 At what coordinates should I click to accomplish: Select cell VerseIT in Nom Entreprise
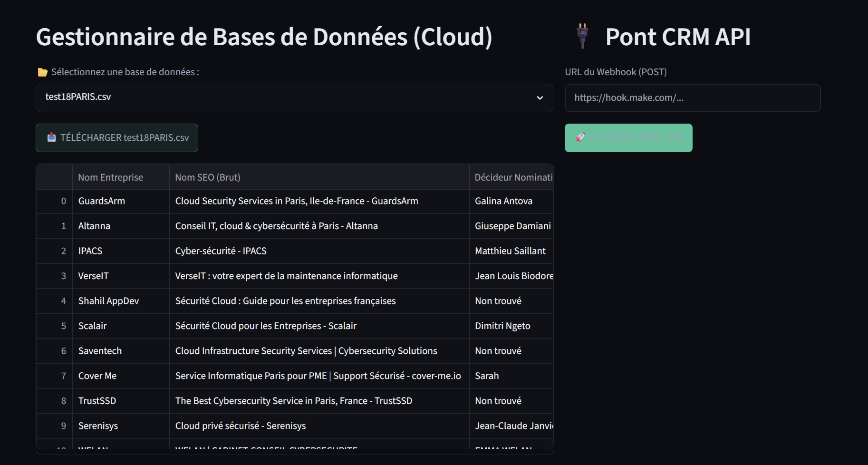click(121, 276)
